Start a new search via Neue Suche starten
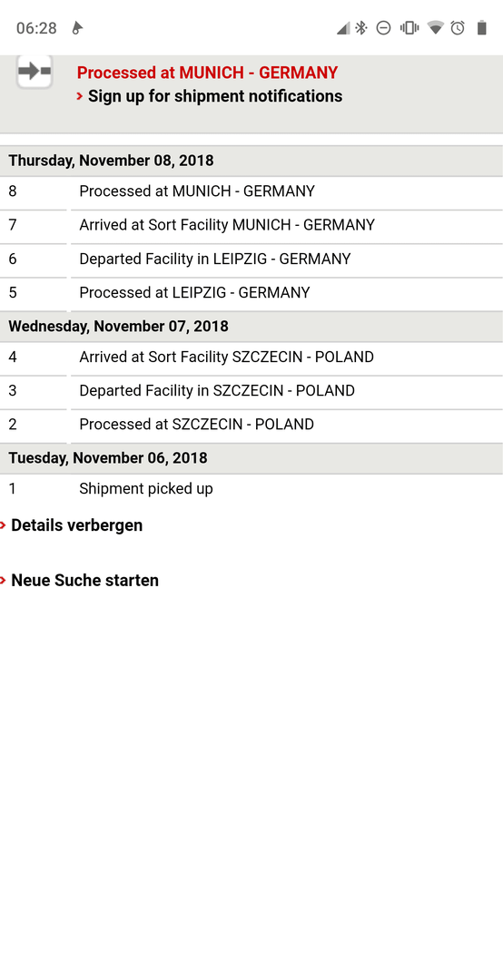503x980 pixels. 85,580
